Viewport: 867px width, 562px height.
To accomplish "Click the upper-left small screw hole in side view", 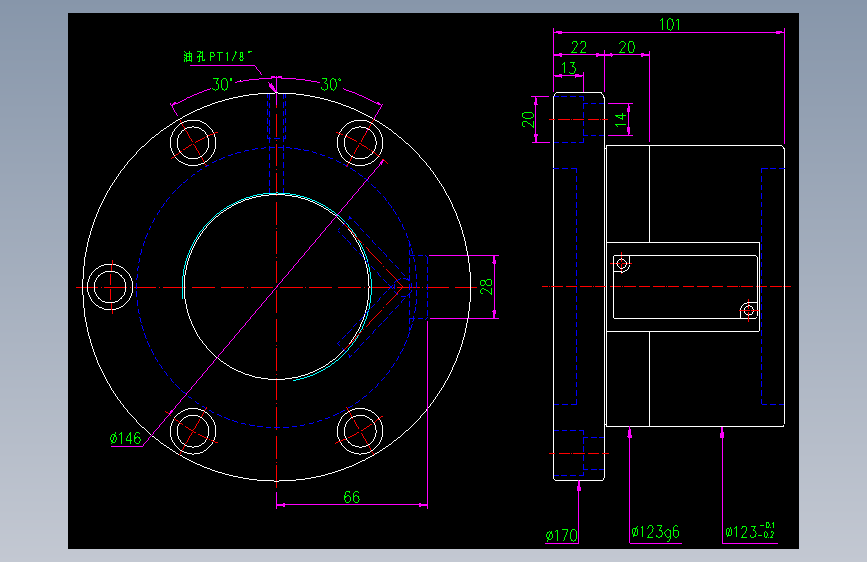I will click(x=622, y=263).
